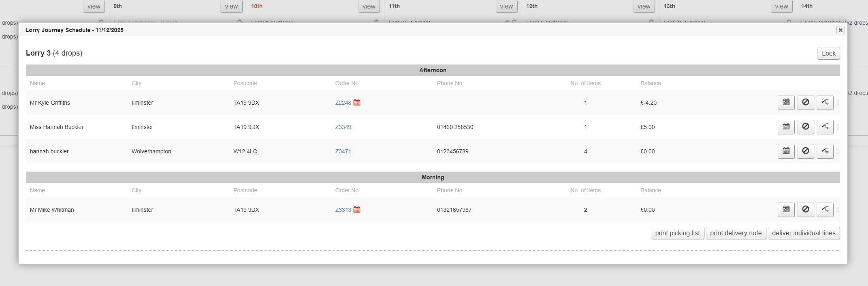The width and height of the screenshot is (868, 286).
Task: Open order link Z2248
Action: click(x=343, y=103)
